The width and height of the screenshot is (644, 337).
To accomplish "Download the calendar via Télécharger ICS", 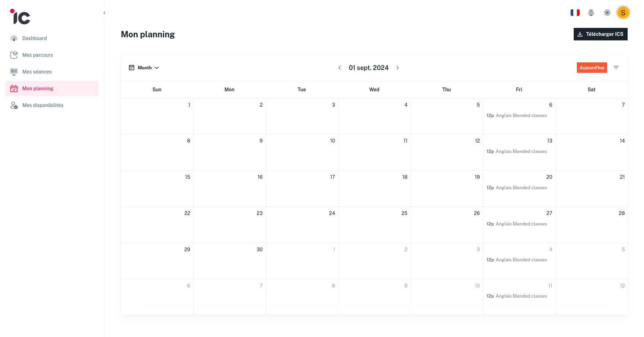I will pyautogui.click(x=600, y=34).
